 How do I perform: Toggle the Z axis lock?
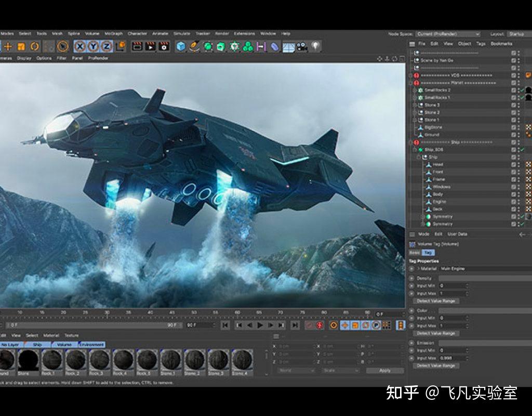pos(107,46)
